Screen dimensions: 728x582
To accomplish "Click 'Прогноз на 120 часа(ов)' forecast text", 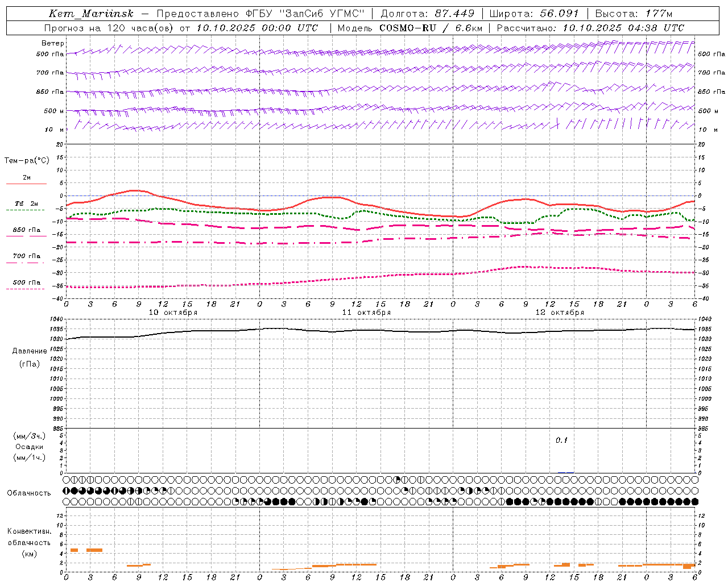I will pos(110,28).
